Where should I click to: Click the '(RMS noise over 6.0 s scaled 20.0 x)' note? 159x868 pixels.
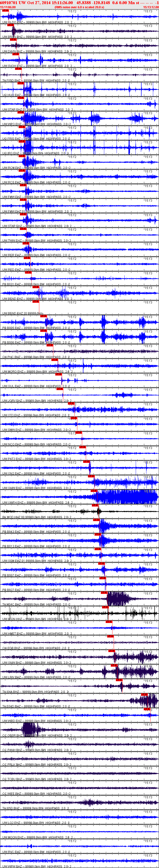point(79,7)
